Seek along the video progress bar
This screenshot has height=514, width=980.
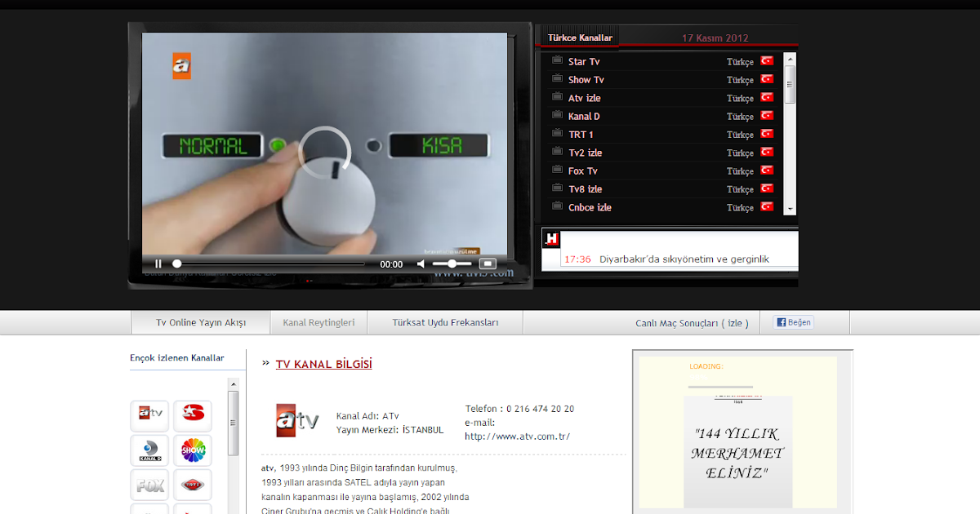click(269, 264)
